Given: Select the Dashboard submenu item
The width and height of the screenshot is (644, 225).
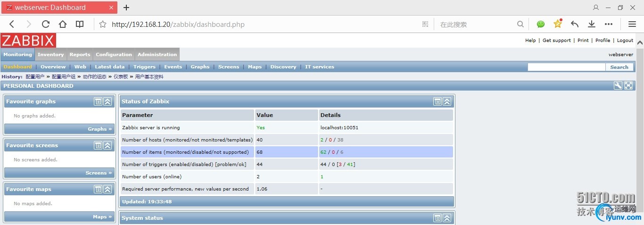Looking at the screenshot, I should coord(17,67).
